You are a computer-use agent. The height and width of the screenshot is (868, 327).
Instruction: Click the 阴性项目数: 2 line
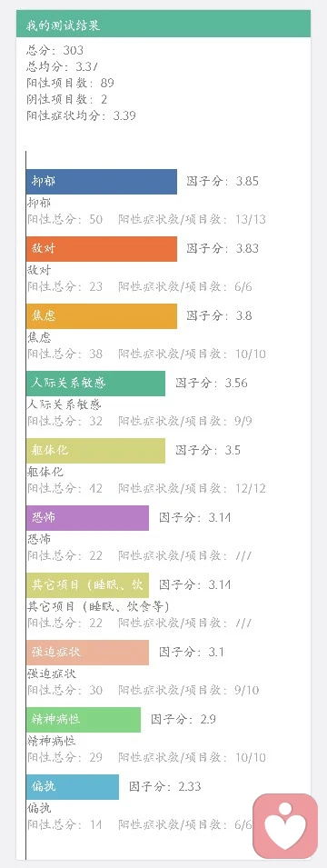66,100
